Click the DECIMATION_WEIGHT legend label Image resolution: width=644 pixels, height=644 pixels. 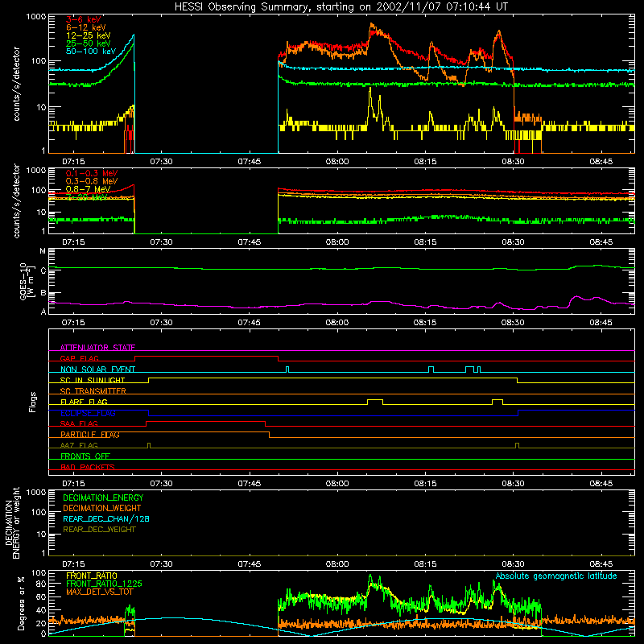[102, 509]
